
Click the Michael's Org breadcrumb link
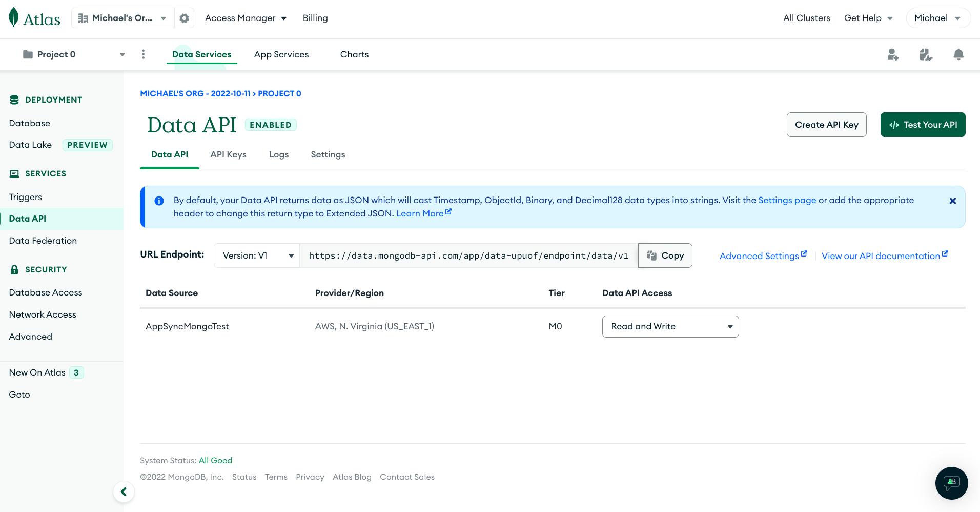195,93
